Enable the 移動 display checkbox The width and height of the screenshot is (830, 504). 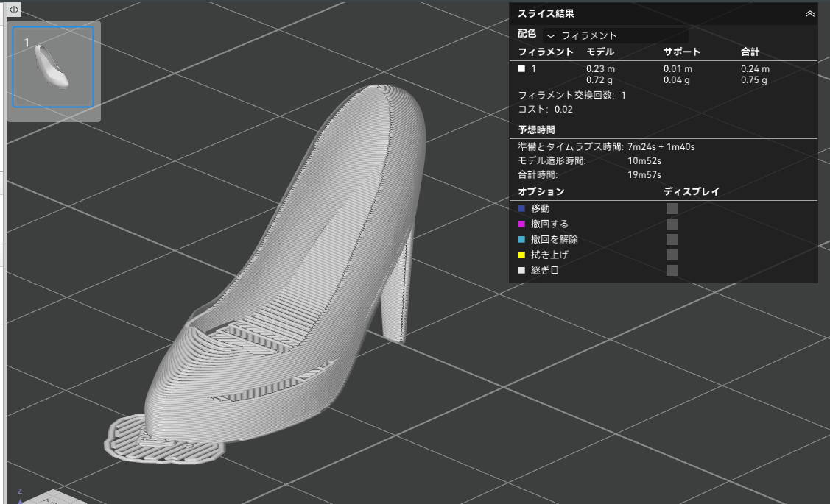pos(672,208)
